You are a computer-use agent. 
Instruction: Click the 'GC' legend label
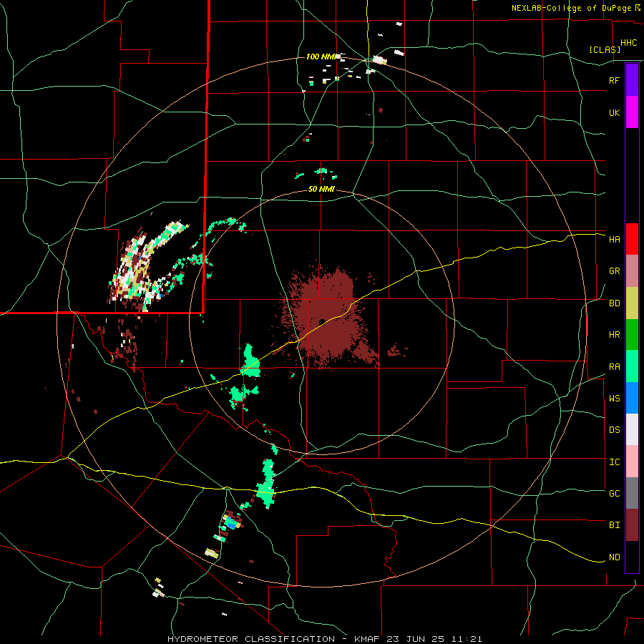[x=614, y=493]
